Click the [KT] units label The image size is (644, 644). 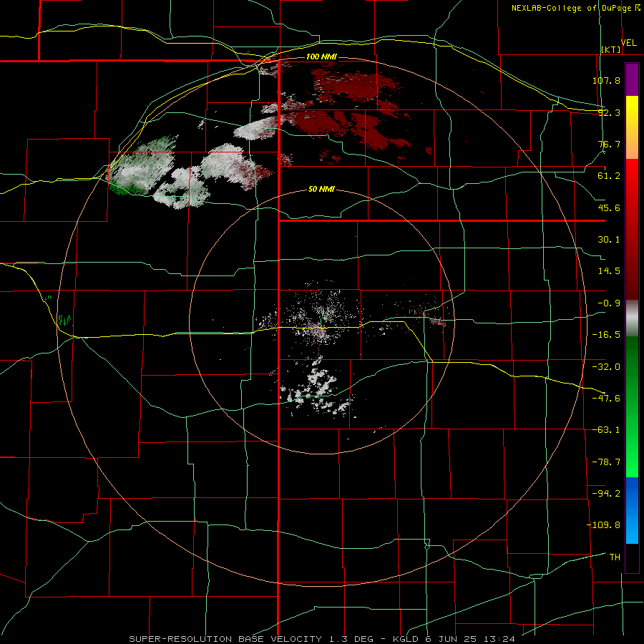[611, 49]
